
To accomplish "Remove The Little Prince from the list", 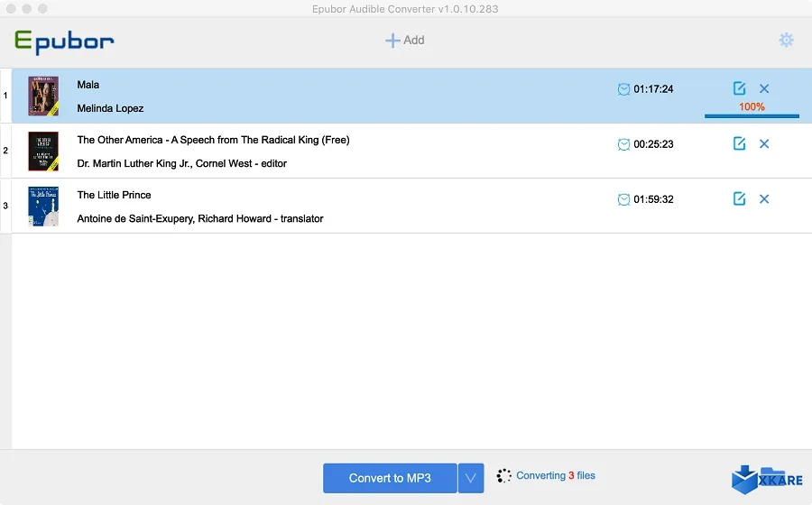I will click(764, 198).
